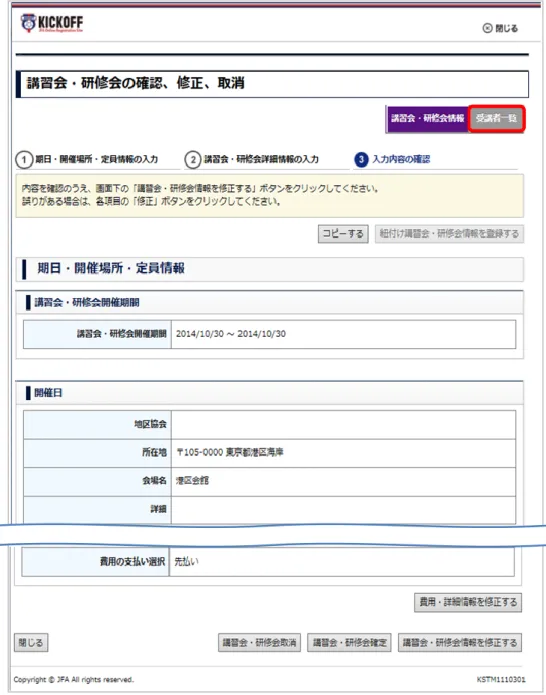This screenshot has width=546, height=695.
Task: Click the 講習会・研修会取消 button
Action: coord(259,643)
